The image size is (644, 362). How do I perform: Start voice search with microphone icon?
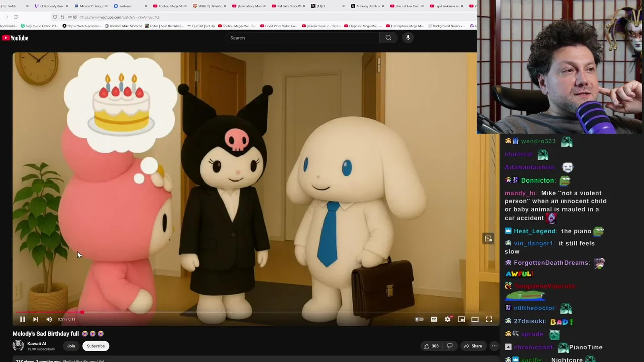pyautogui.click(x=408, y=38)
